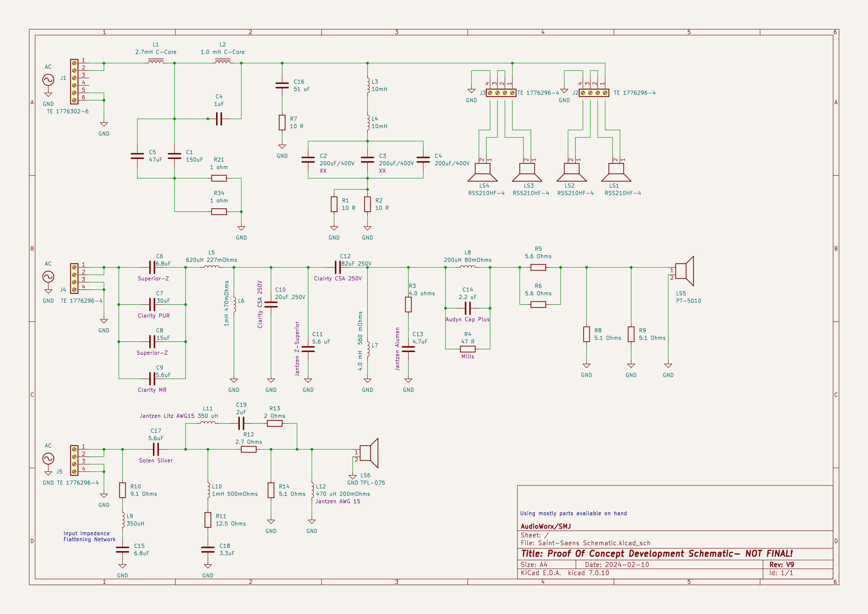This screenshot has width=868, height=614.
Task: Click capacitor C15 6.8uF symbol
Action: click(x=123, y=550)
